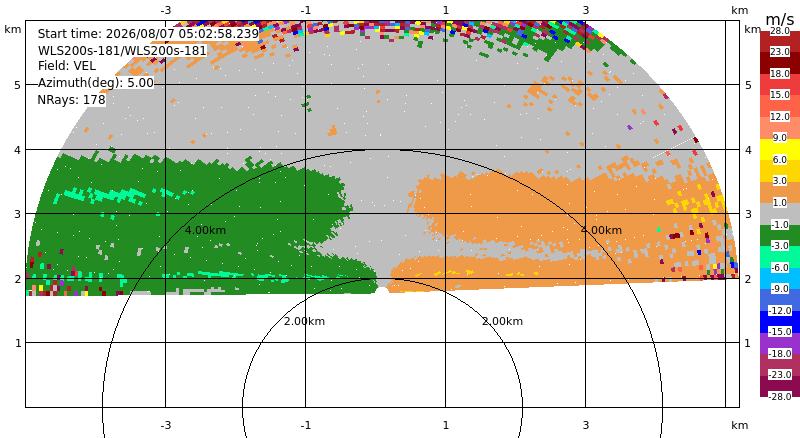Viewport: 800px width, 438px height.
Task: Click the WLS200s-181 instrument name label
Action: click(122, 51)
